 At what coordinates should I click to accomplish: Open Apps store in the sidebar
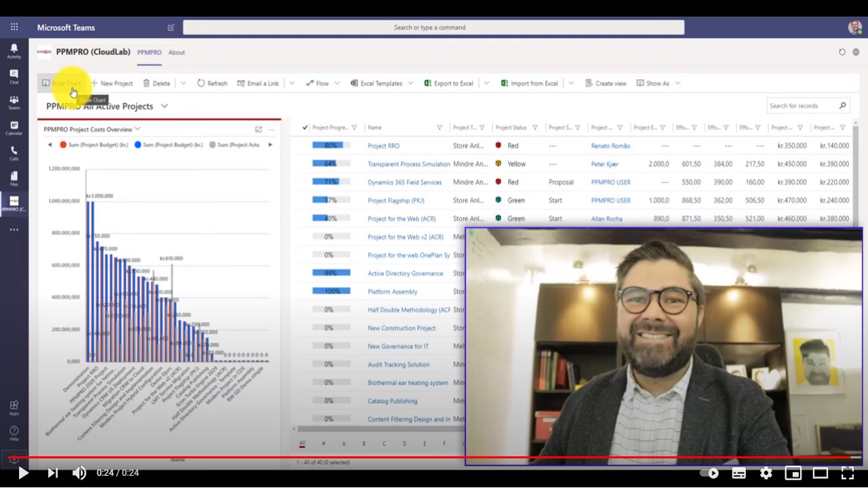[14, 408]
